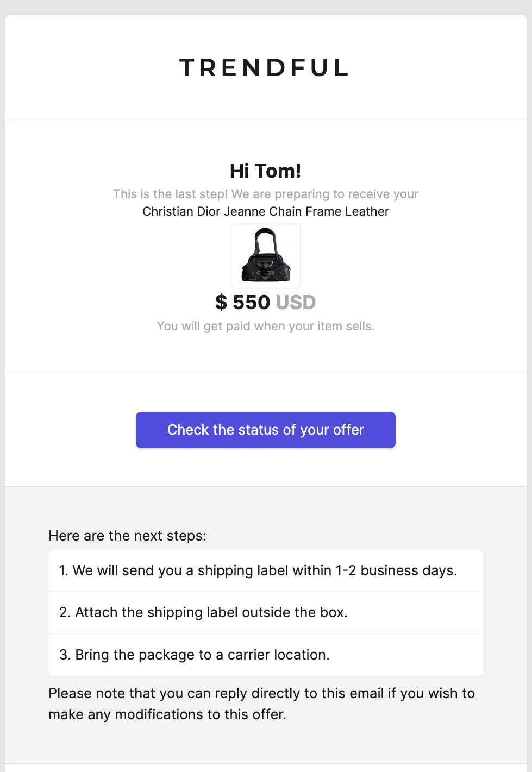Click the gray USD currency label

(296, 302)
